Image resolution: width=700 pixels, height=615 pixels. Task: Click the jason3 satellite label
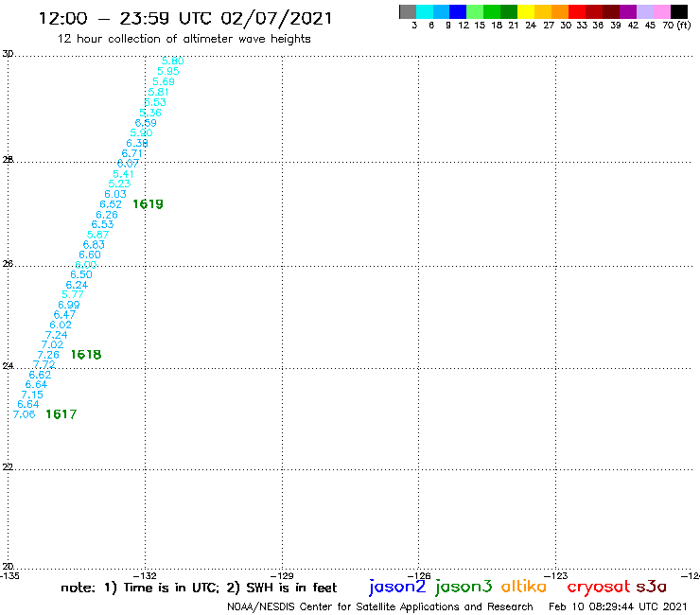[x=464, y=587]
